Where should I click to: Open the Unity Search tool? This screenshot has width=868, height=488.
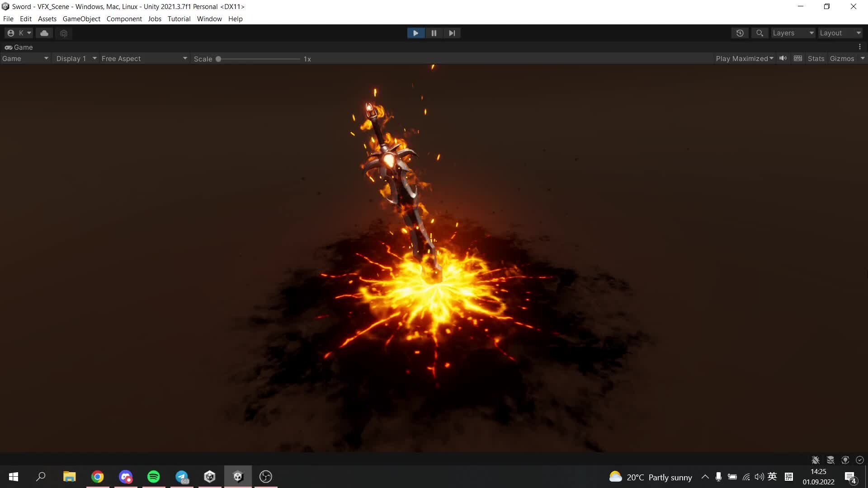coord(759,33)
